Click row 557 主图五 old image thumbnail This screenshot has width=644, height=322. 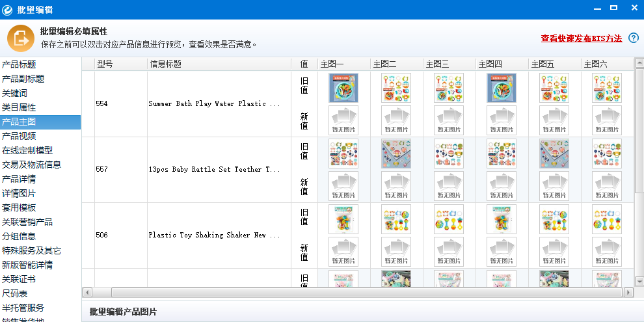554,154
